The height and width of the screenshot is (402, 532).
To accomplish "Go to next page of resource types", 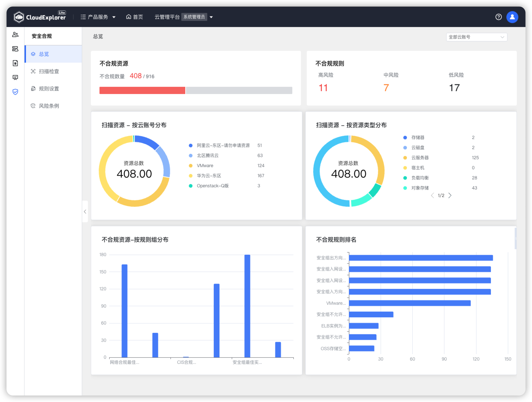I will coord(450,195).
